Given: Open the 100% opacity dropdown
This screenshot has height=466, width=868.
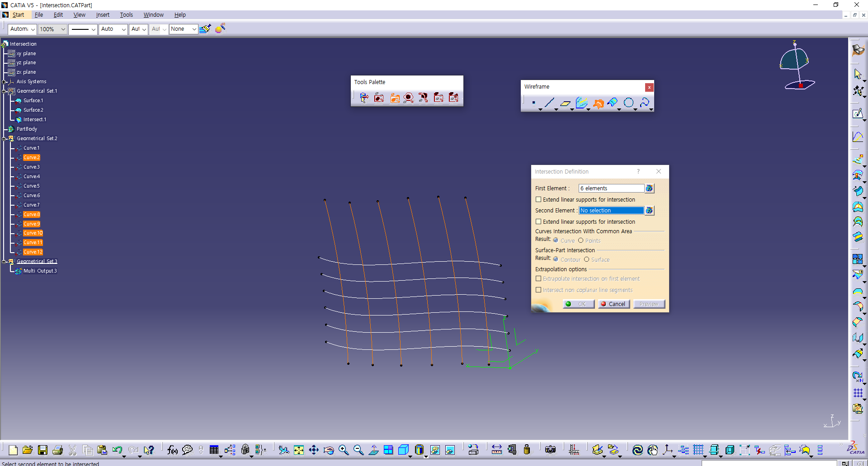Looking at the screenshot, I should [x=52, y=29].
